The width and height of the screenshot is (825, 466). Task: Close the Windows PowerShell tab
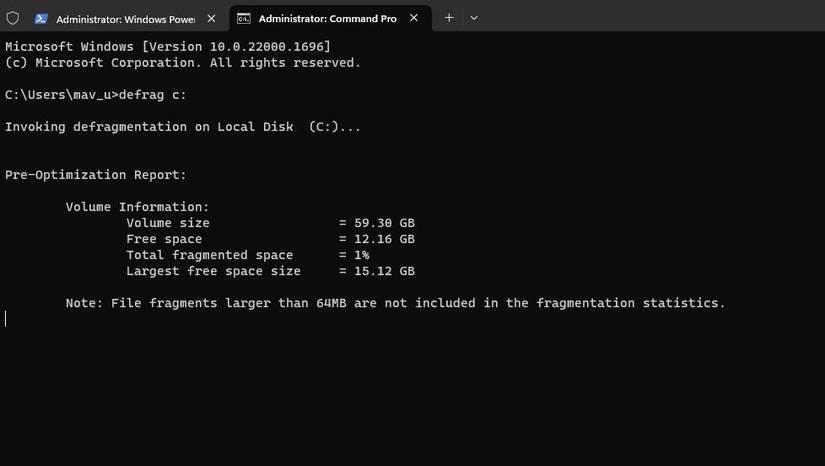pyautogui.click(x=211, y=18)
